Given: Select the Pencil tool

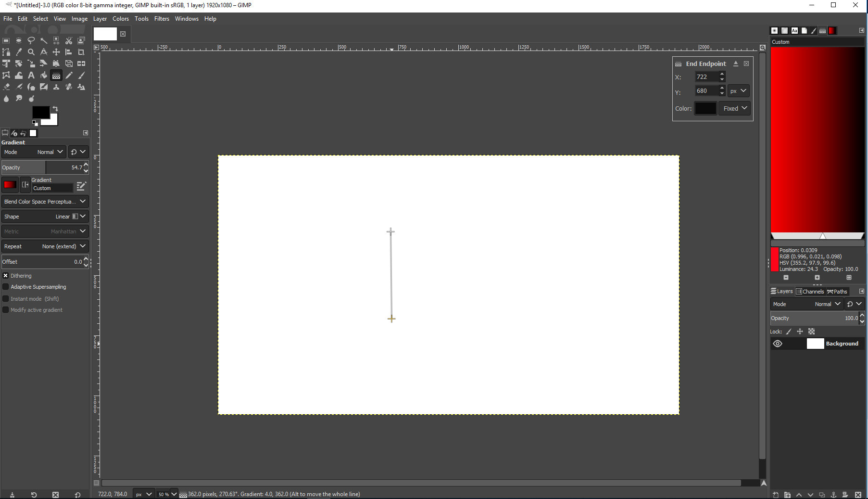Looking at the screenshot, I should (x=69, y=75).
